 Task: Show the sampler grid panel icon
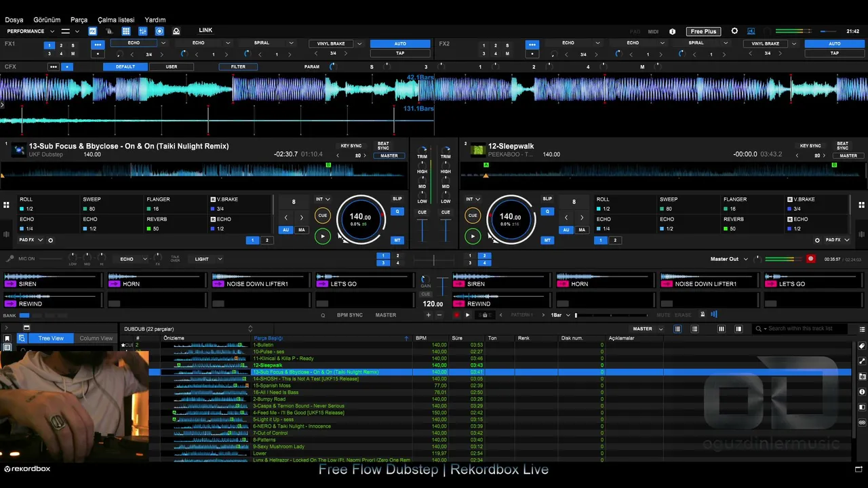pyautogui.click(x=126, y=31)
